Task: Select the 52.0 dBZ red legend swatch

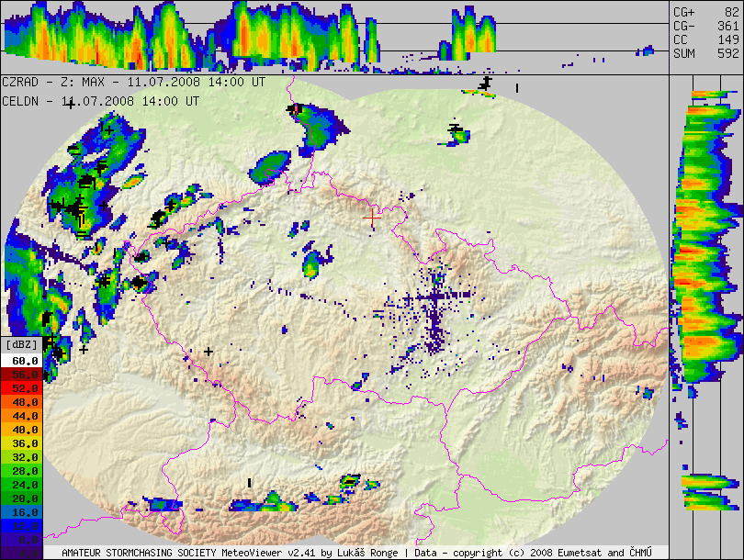Action: [x=22, y=388]
